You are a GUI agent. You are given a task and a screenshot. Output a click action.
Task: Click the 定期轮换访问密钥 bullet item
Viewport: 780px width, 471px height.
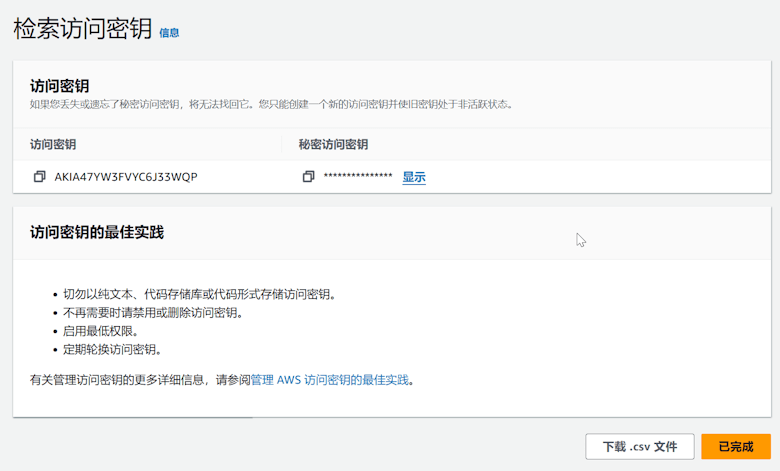click(x=111, y=350)
